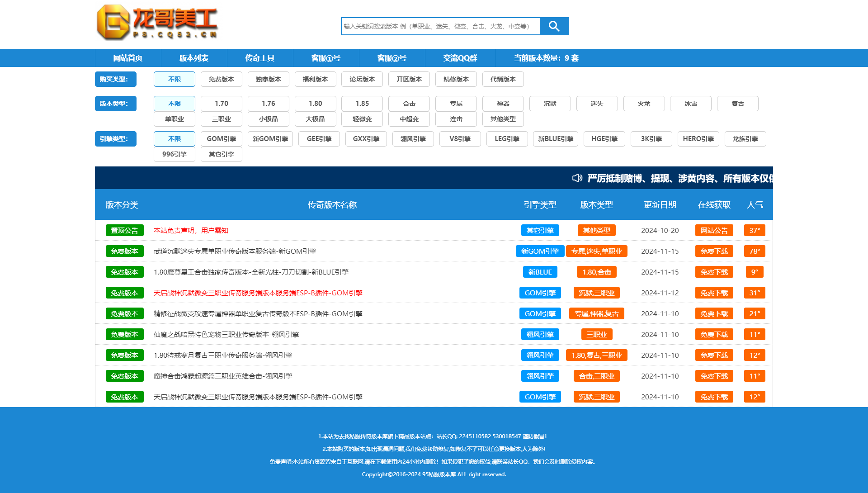
Task: Select the 1.70 version type filter
Action: tap(222, 104)
